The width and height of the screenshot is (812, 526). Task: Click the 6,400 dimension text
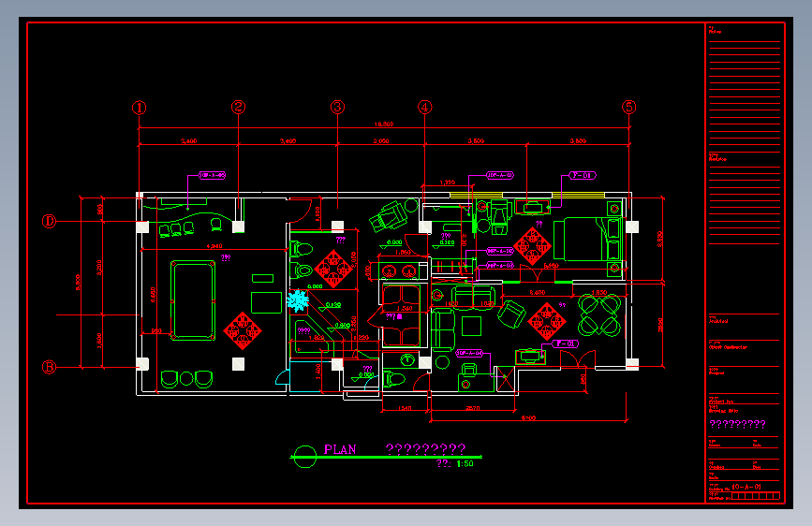538,293
